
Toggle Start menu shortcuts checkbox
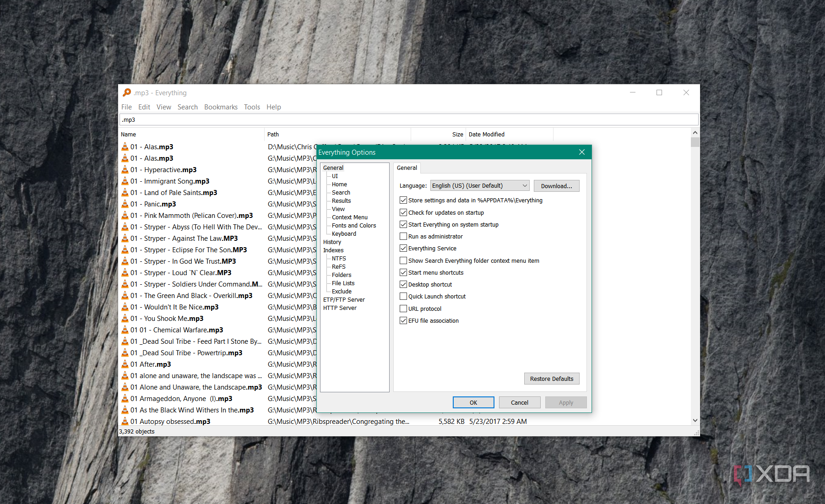click(403, 272)
